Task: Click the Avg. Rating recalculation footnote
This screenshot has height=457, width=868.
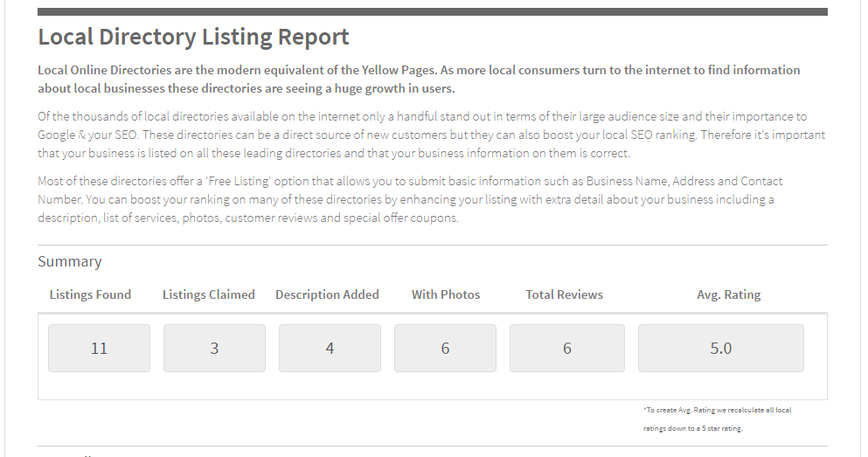Action: (717, 419)
